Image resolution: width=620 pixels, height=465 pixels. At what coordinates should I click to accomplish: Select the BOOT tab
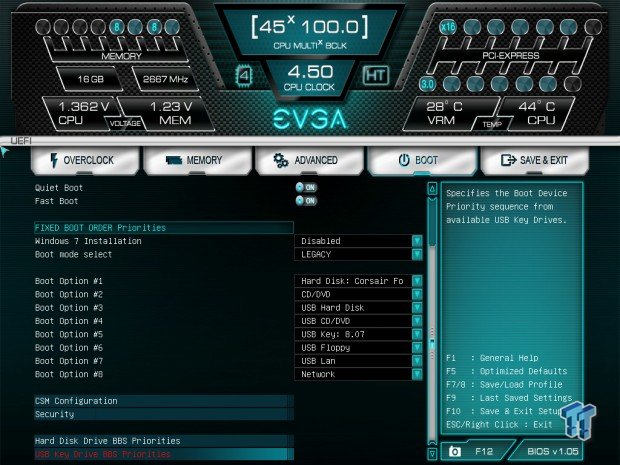pos(422,160)
